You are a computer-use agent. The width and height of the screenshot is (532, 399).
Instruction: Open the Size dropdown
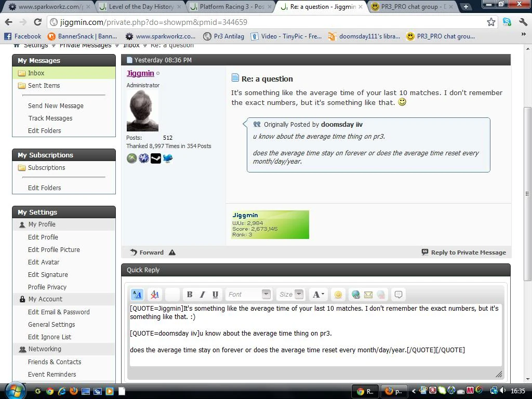pos(290,295)
